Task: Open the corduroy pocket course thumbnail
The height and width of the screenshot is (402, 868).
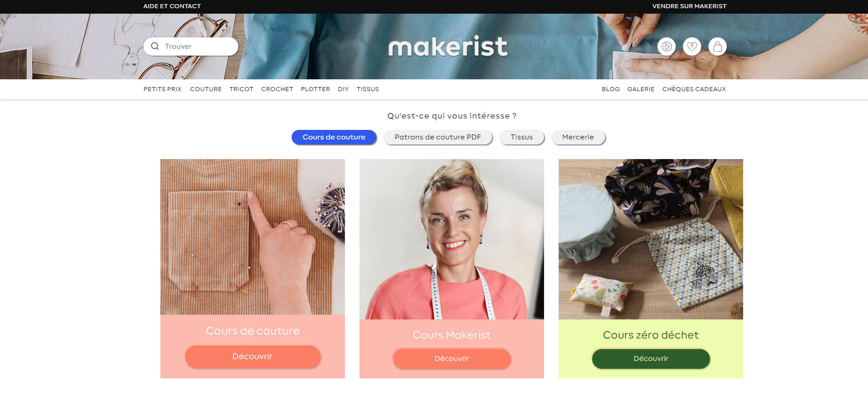Action: coord(252,237)
